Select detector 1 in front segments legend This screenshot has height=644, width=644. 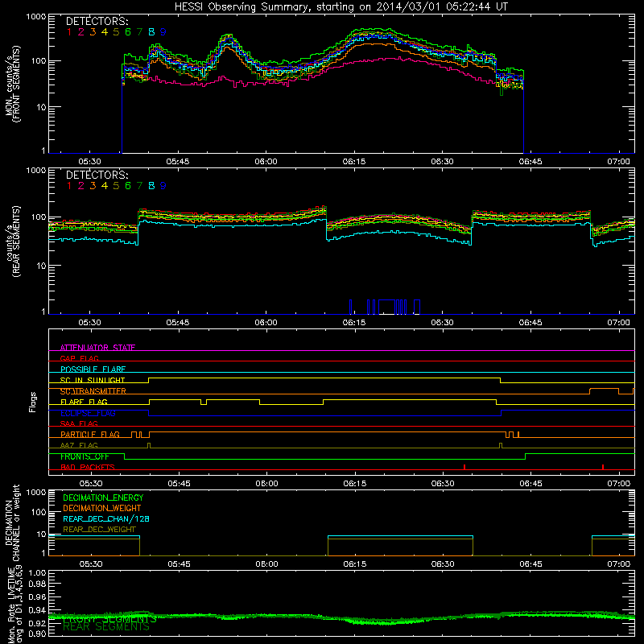point(69,32)
